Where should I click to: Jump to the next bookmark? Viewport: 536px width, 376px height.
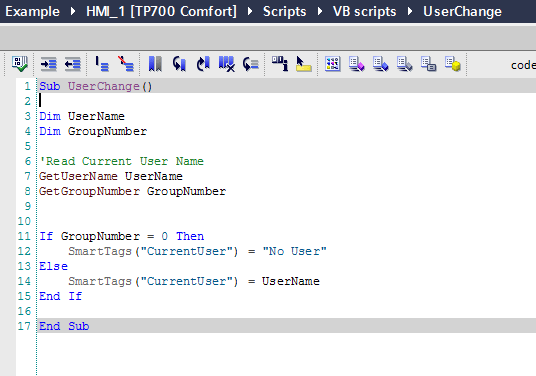[203, 64]
